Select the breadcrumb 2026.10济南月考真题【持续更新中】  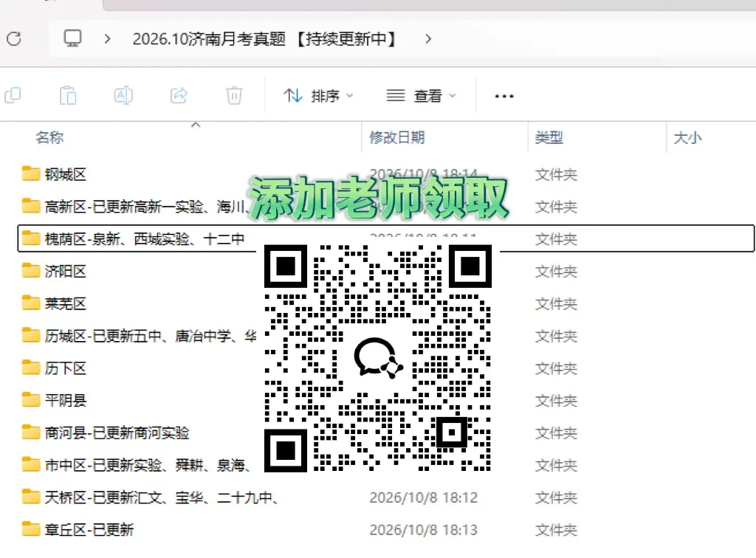tap(264, 38)
